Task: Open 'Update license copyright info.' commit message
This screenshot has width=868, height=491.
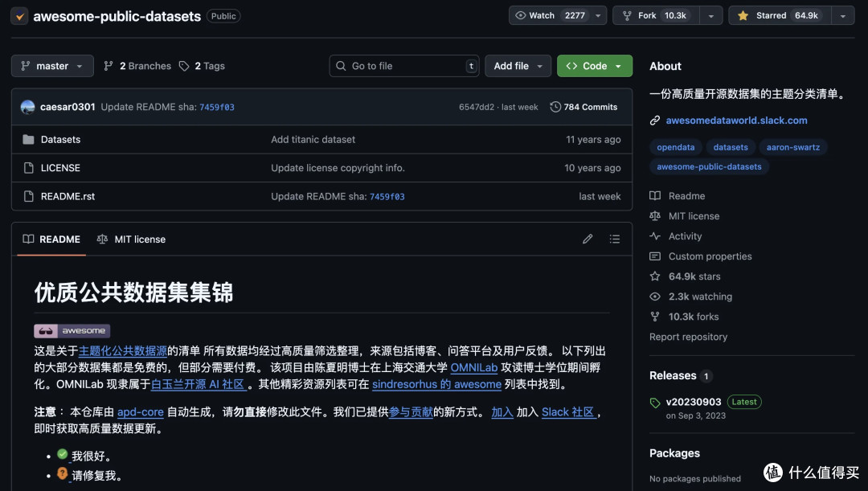Action: click(338, 168)
